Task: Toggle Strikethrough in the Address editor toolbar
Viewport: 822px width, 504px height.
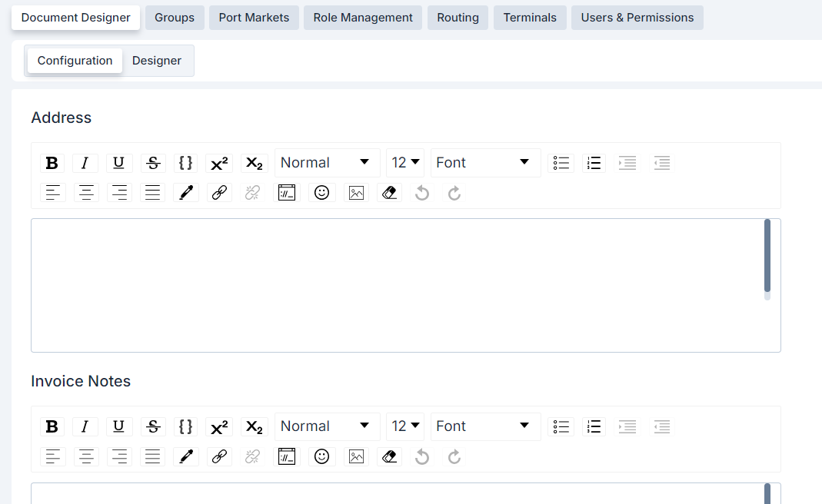Action: [152, 163]
